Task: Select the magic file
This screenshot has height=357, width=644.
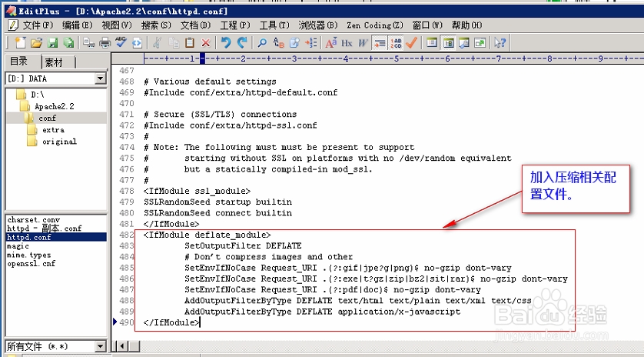Action: pos(18,246)
